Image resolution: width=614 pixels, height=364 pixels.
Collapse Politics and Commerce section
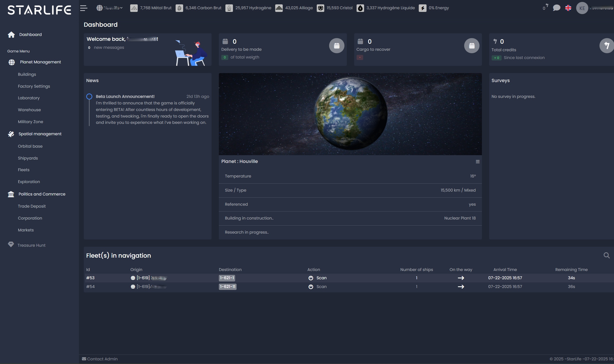(x=42, y=194)
